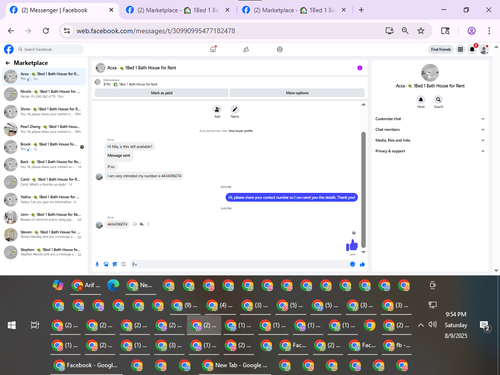Expand Privacy & support section
The image size is (500, 375).
click(430, 151)
